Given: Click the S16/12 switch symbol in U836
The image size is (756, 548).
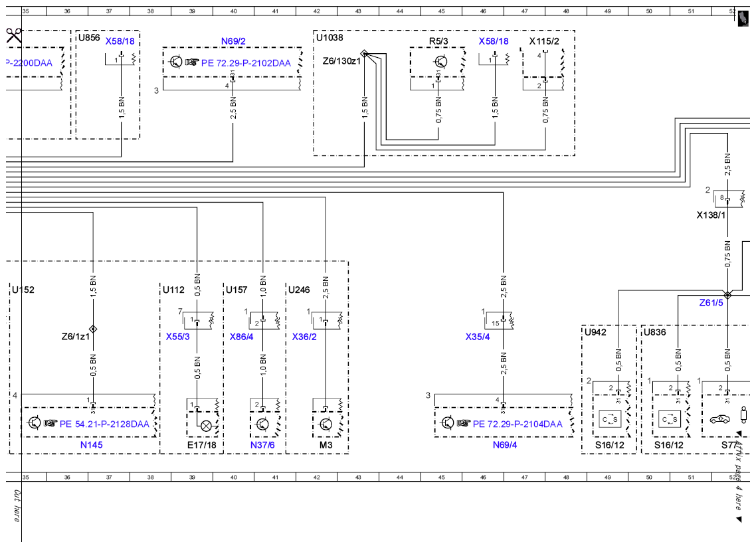Looking at the screenshot, I should pos(670,419).
